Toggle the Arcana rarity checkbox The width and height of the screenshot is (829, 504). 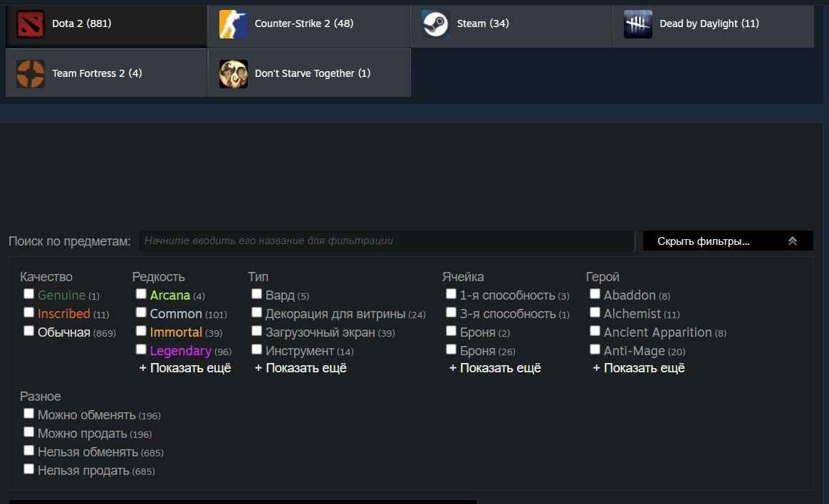[140, 294]
